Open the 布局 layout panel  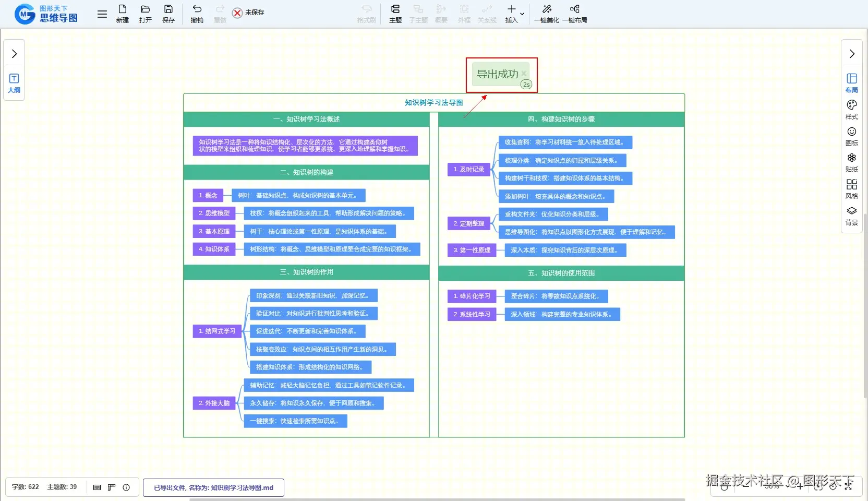coord(852,83)
